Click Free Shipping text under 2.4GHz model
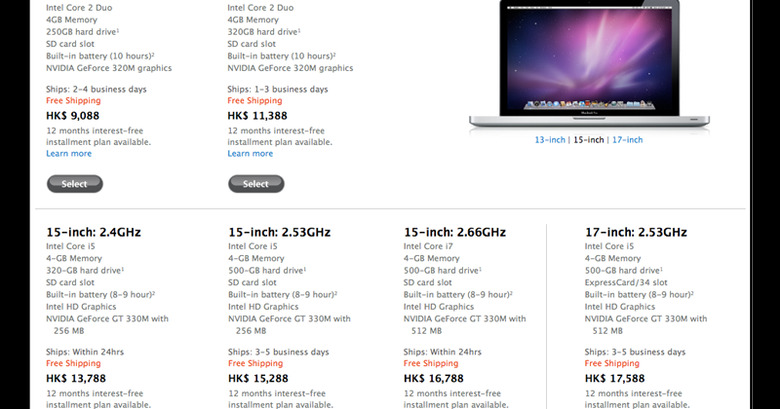The image size is (780, 409). click(x=73, y=363)
